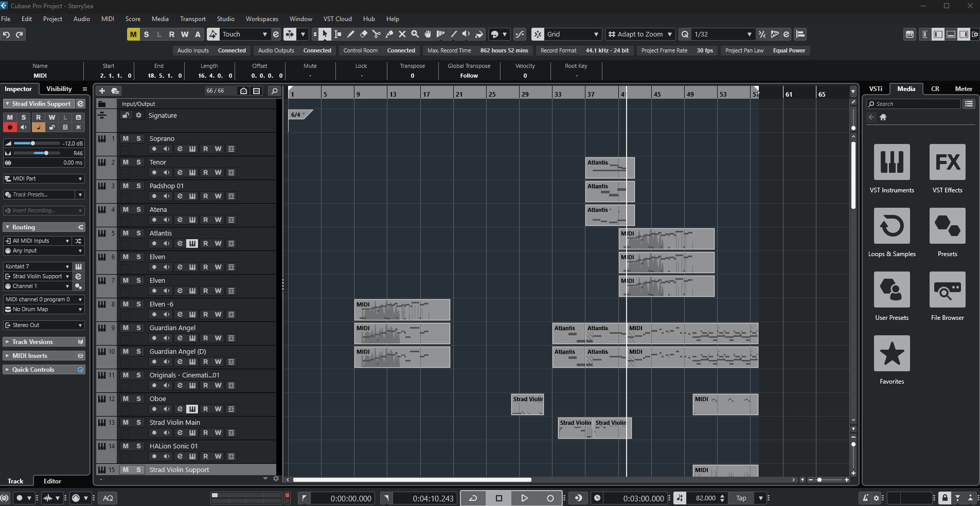Screen dimensions: 980x506
Task: Enable record arm on Strad Violin Support
Action: coord(9,127)
